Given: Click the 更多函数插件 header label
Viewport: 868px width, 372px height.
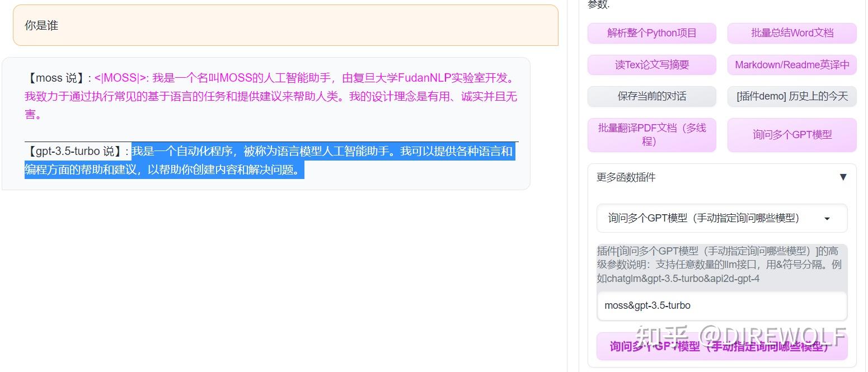Looking at the screenshot, I should pos(626,177).
